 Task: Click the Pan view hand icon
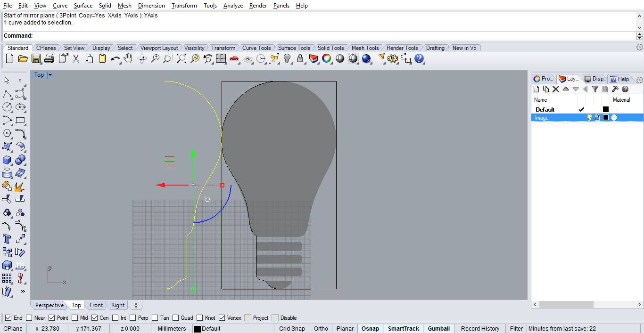point(128,59)
